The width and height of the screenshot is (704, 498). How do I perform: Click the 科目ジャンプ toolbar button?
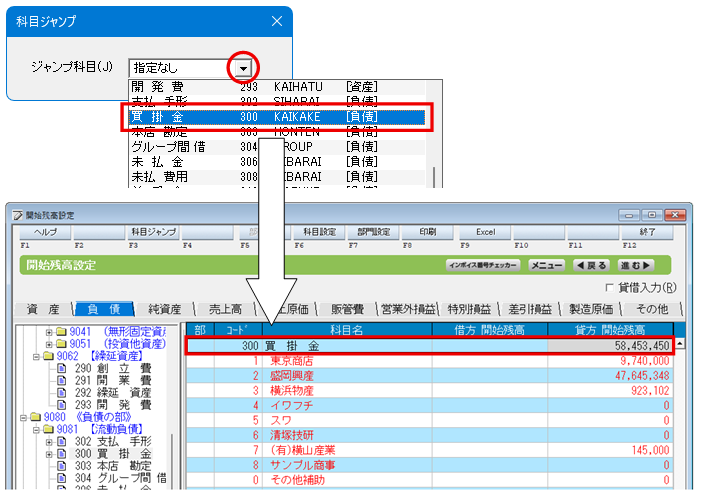[x=153, y=231]
